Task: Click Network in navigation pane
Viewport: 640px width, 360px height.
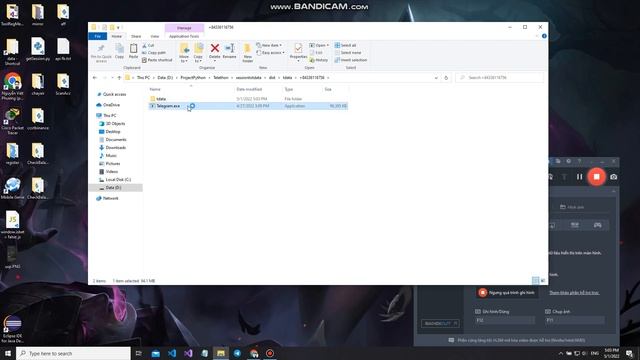Action: (x=110, y=198)
